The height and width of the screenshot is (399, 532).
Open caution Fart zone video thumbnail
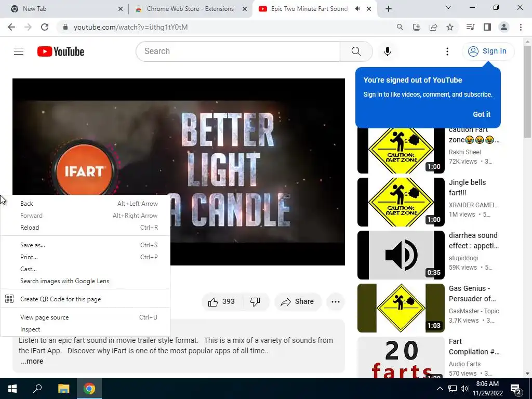point(401,151)
